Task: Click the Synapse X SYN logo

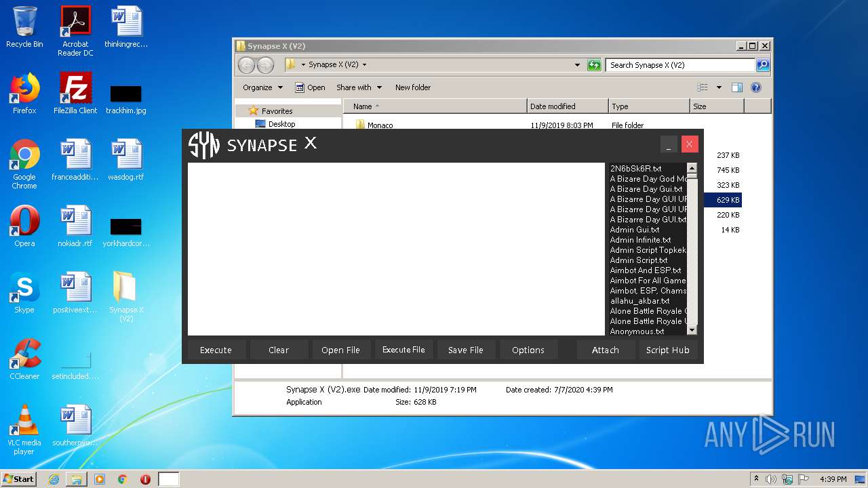Action: click(x=204, y=144)
